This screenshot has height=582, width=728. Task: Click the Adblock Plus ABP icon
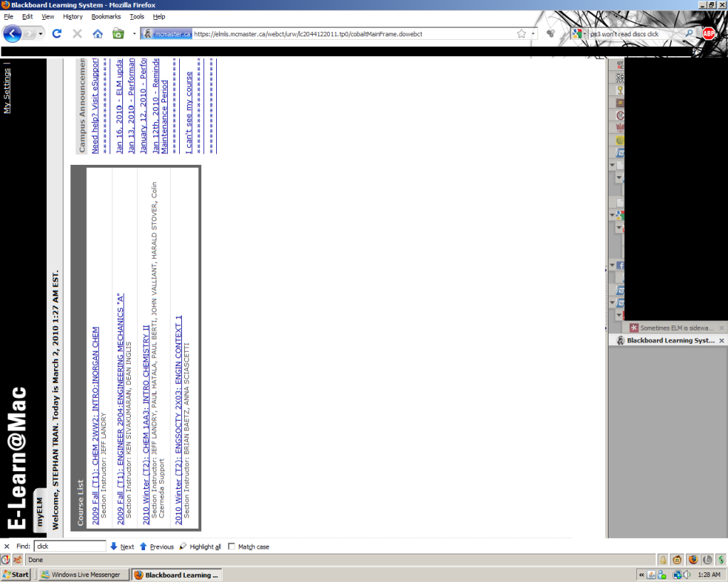(x=709, y=33)
